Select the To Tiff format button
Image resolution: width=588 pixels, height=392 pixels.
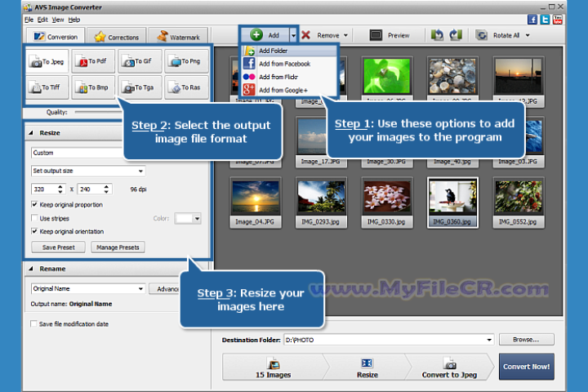pos(47,87)
